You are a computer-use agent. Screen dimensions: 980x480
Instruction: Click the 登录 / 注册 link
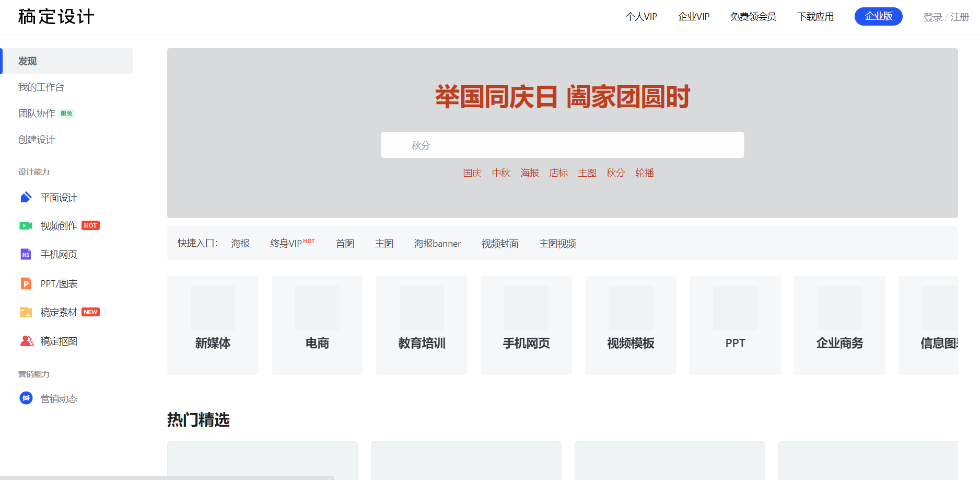point(946,17)
